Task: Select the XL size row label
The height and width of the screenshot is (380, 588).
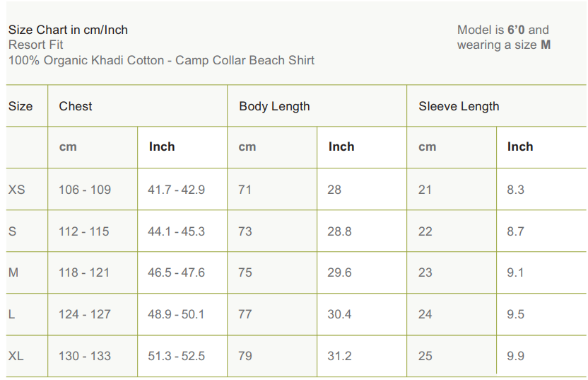Action: (x=16, y=356)
